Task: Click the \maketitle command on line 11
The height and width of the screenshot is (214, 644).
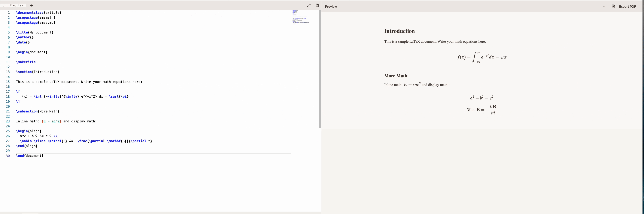Action: [26, 62]
